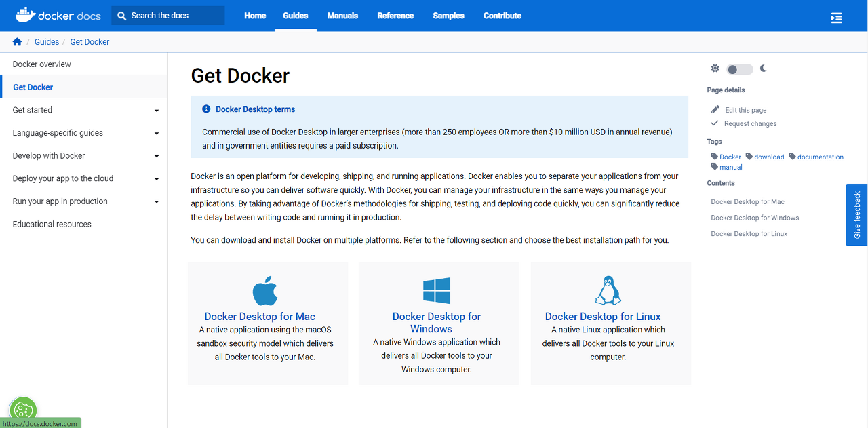Toggle the dark theme switch

[739, 69]
